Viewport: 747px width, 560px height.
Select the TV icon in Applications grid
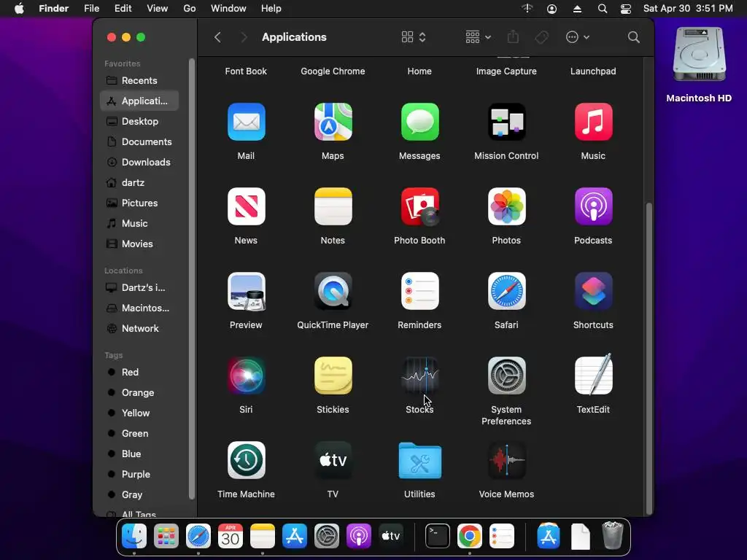(x=333, y=460)
